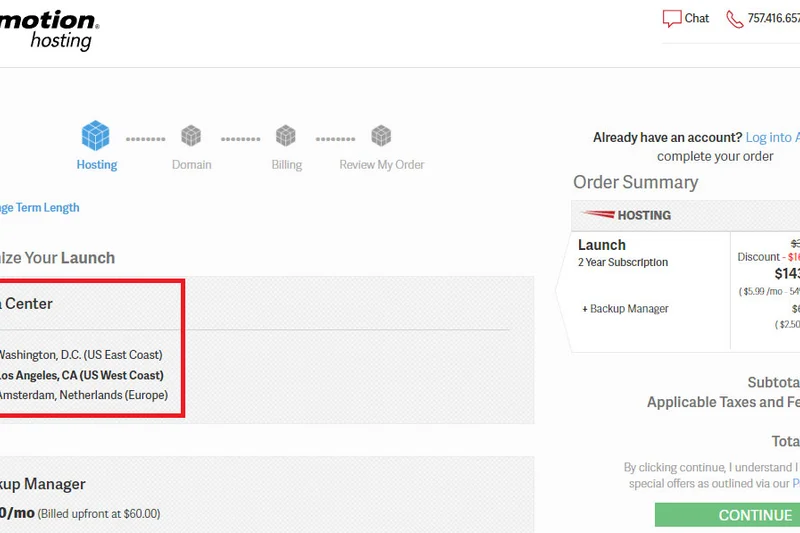Click the Data Center section heading
Image resolution: width=800 pixels, height=533 pixels.
pos(27,303)
